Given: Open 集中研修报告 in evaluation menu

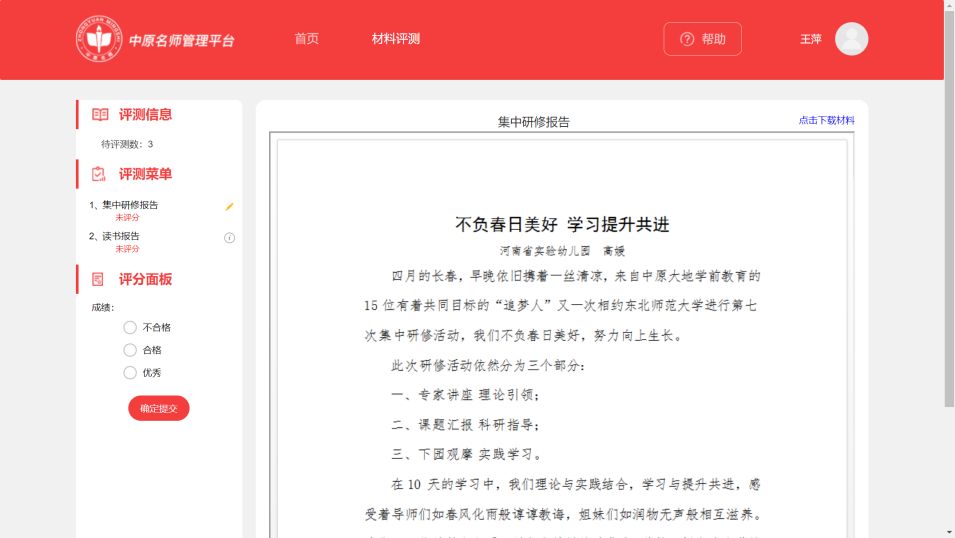Looking at the screenshot, I should (x=129, y=205).
